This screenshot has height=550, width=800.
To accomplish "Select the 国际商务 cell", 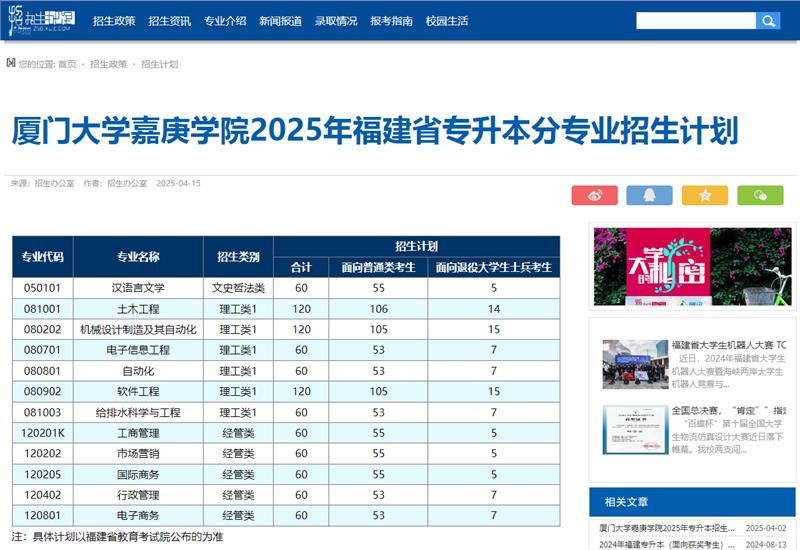I will [x=138, y=474].
